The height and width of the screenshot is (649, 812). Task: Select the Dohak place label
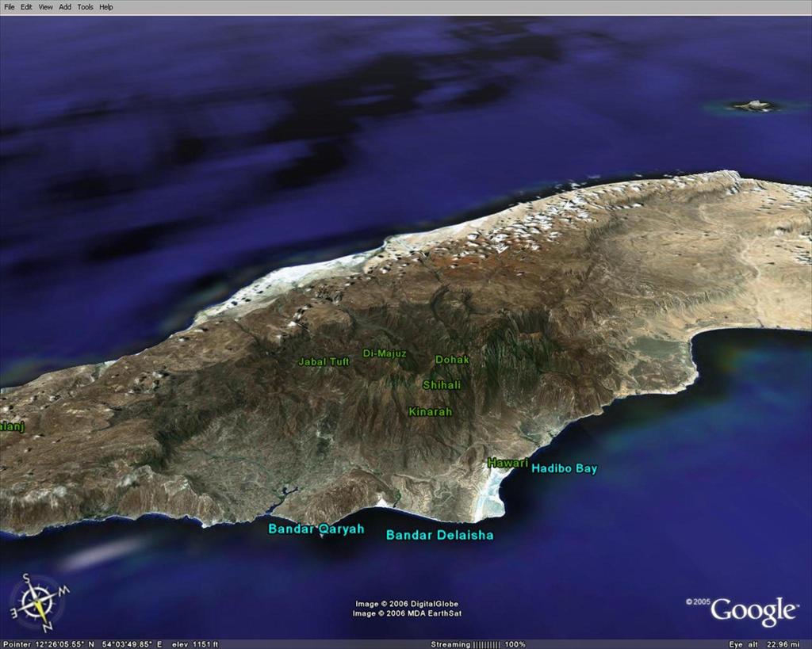[452, 360]
